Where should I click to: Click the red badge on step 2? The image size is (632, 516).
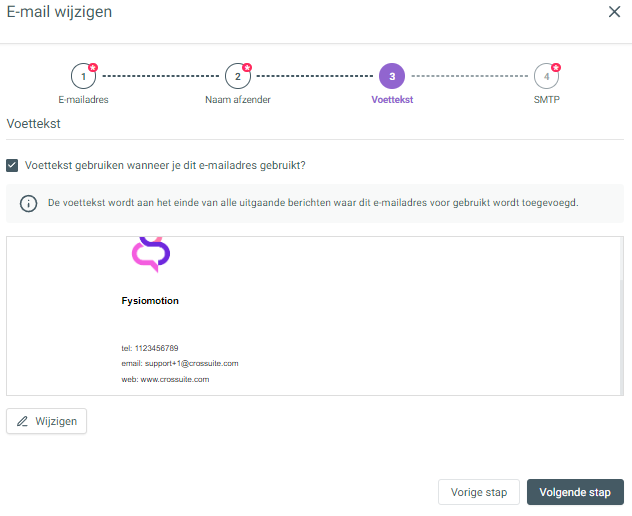click(x=247, y=67)
